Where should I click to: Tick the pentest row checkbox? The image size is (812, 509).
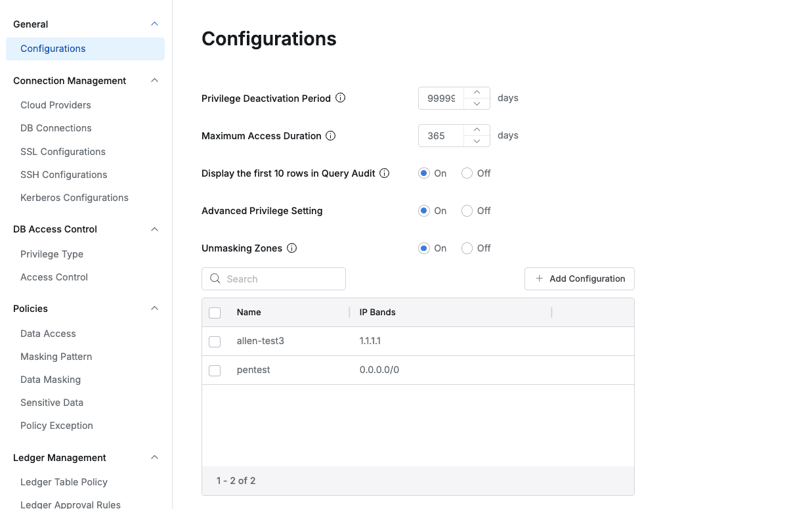[x=215, y=370]
